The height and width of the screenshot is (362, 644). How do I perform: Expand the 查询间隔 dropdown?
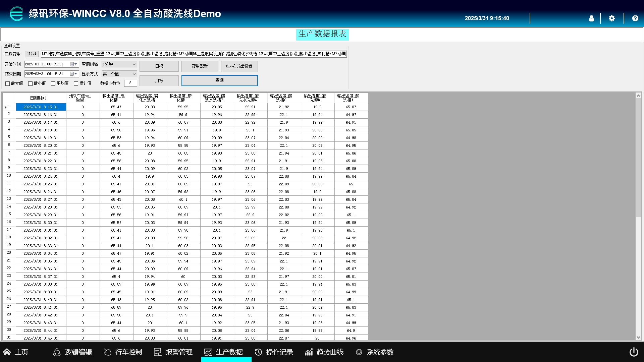[134, 64]
